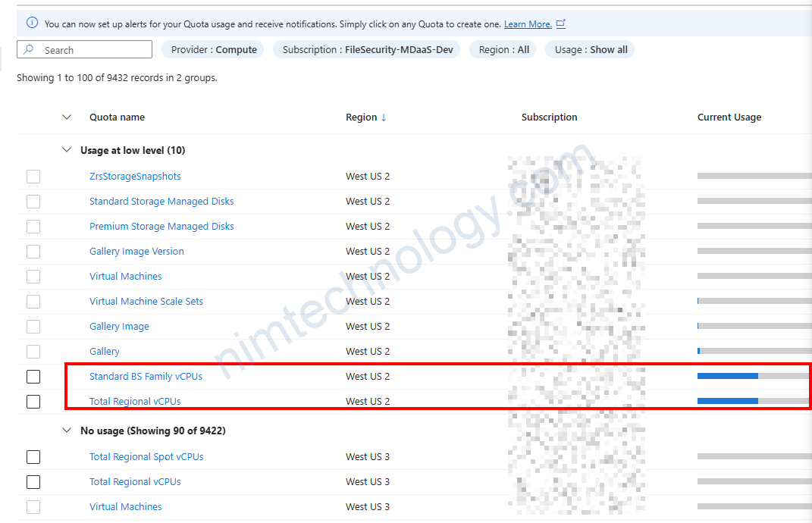The width and height of the screenshot is (812, 523).
Task: Open the Virtual Machine Scale Sets quota
Action: coord(146,302)
